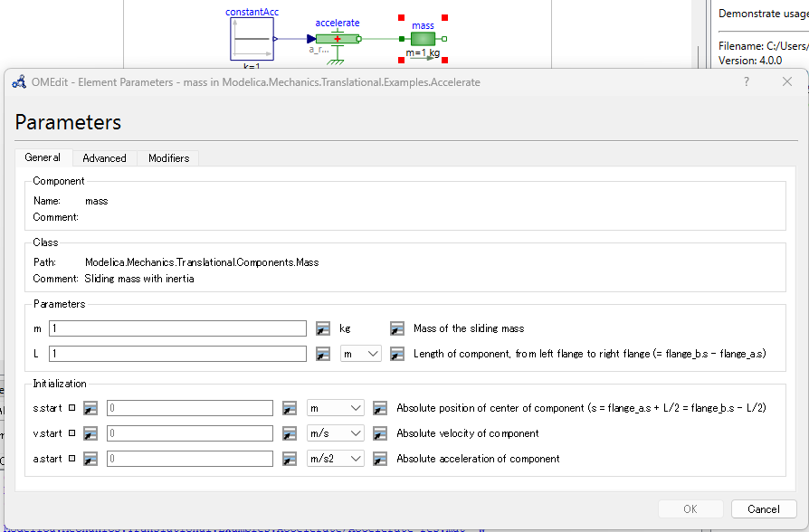Click the 'Version: 4.0.0' text in the side panel
Viewport: 809px width, 532px height.
(750, 61)
